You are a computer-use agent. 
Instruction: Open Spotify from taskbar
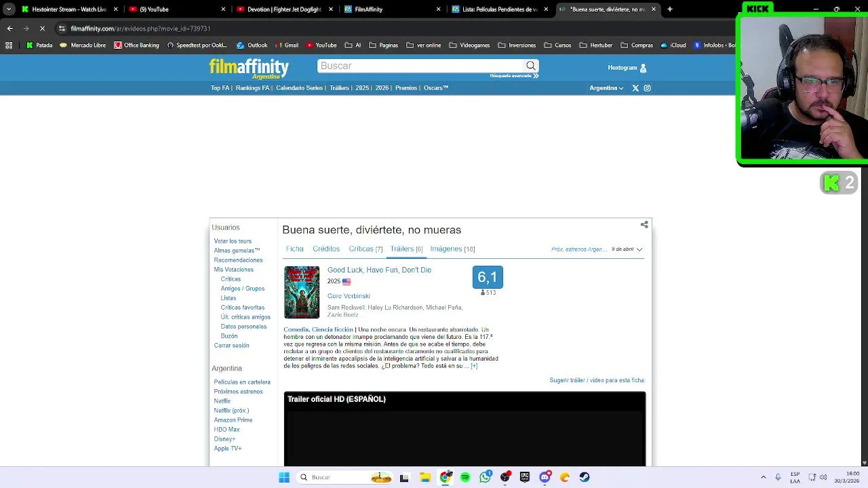point(465,477)
